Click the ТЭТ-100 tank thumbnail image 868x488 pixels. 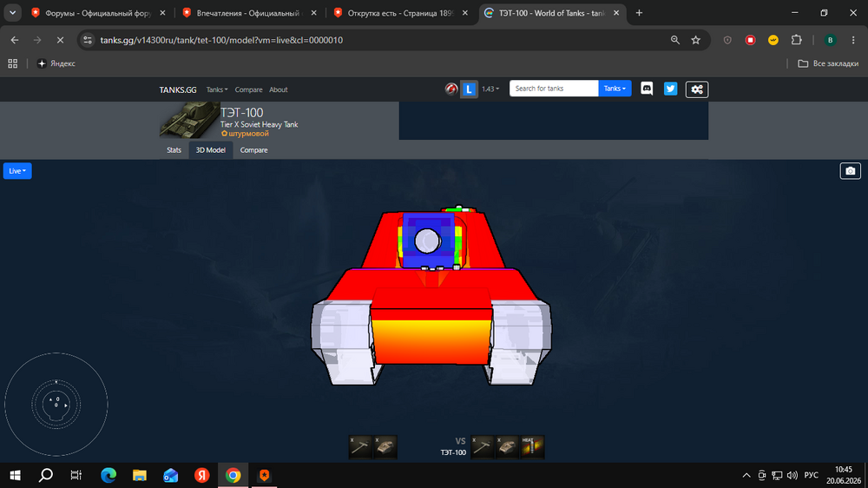click(x=189, y=120)
